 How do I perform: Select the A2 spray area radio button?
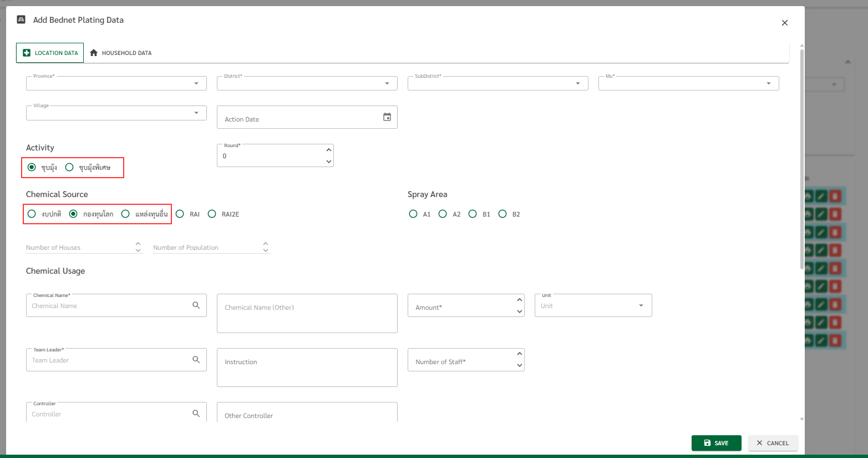point(443,214)
